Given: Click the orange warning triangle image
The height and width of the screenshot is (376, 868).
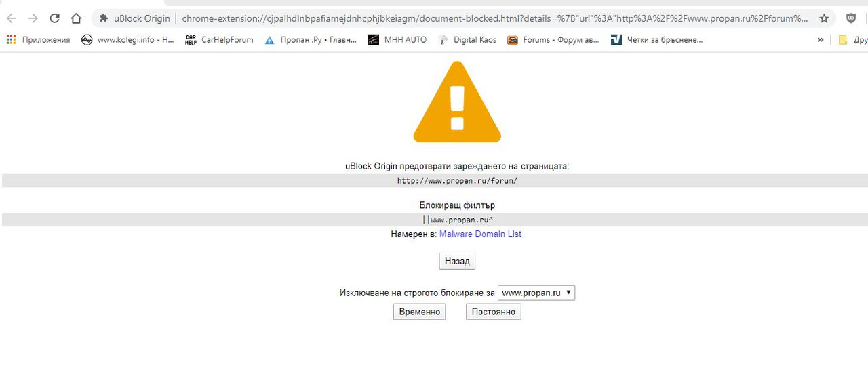Looking at the screenshot, I should point(457,102).
